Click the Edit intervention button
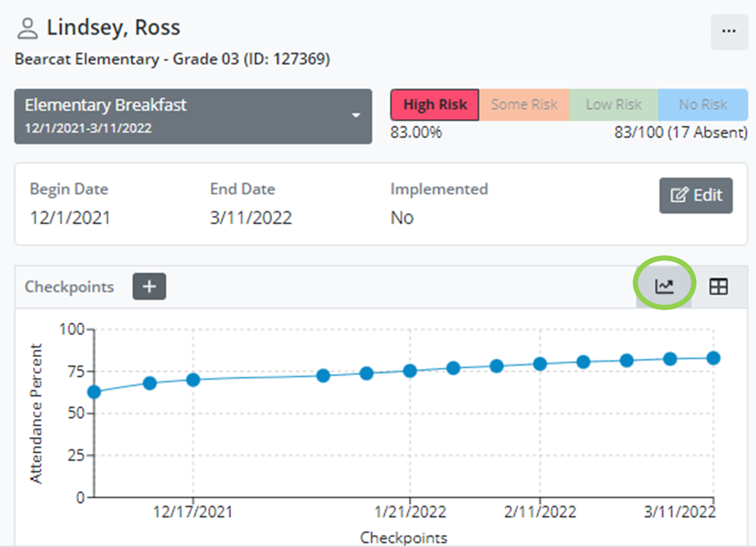The image size is (756, 547). 696,196
